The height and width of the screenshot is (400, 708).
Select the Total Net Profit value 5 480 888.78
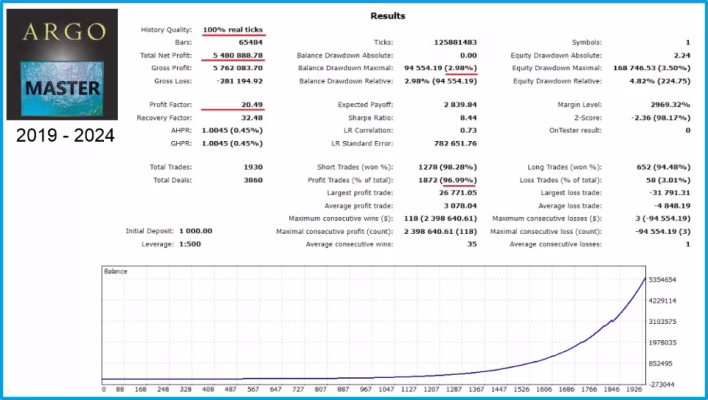(238, 56)
